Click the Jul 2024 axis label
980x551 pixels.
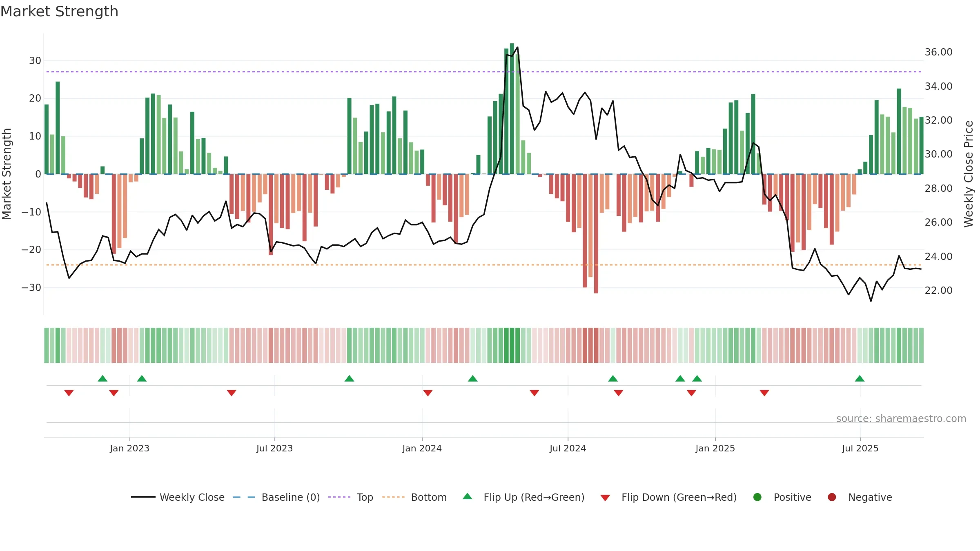568,448
